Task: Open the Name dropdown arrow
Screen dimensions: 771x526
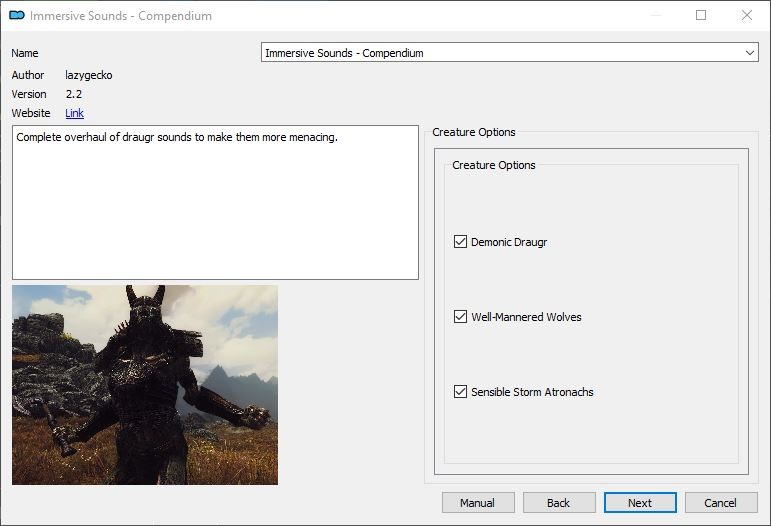Action: click(x=749, y=53)
